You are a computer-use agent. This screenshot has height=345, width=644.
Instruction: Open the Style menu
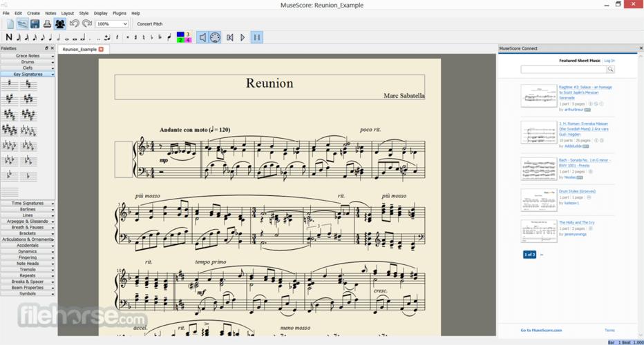pyautogui.click(x=84, y=13)
